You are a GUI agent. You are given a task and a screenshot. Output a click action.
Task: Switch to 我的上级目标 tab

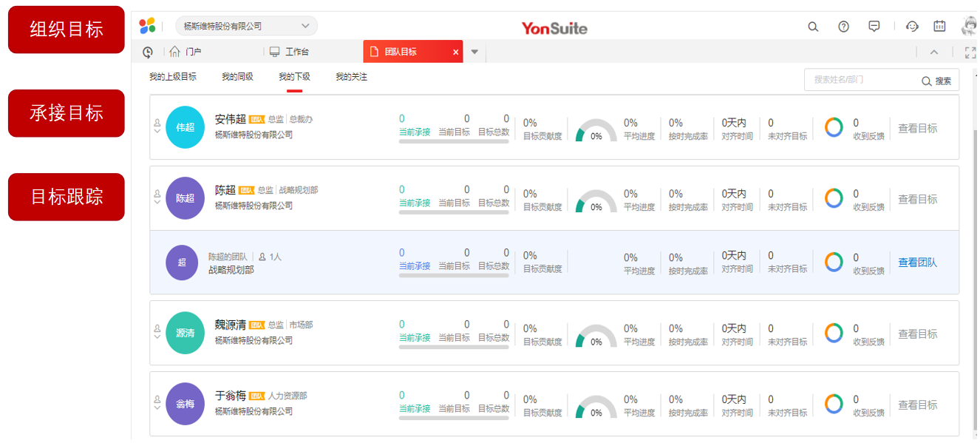pyautogui.click(x=172, y=77)
